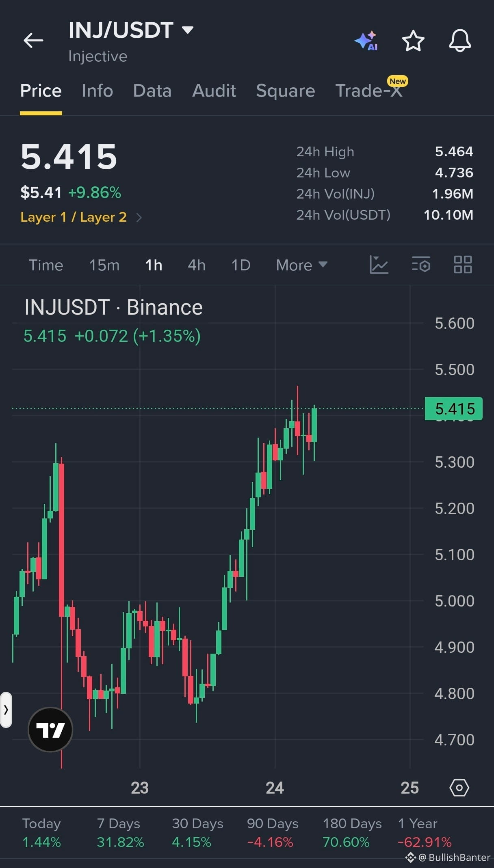Image resolution: width=494 pixels, height=868 pixels.
Task: Open the Trade-X tab
Action: (369, 91)
